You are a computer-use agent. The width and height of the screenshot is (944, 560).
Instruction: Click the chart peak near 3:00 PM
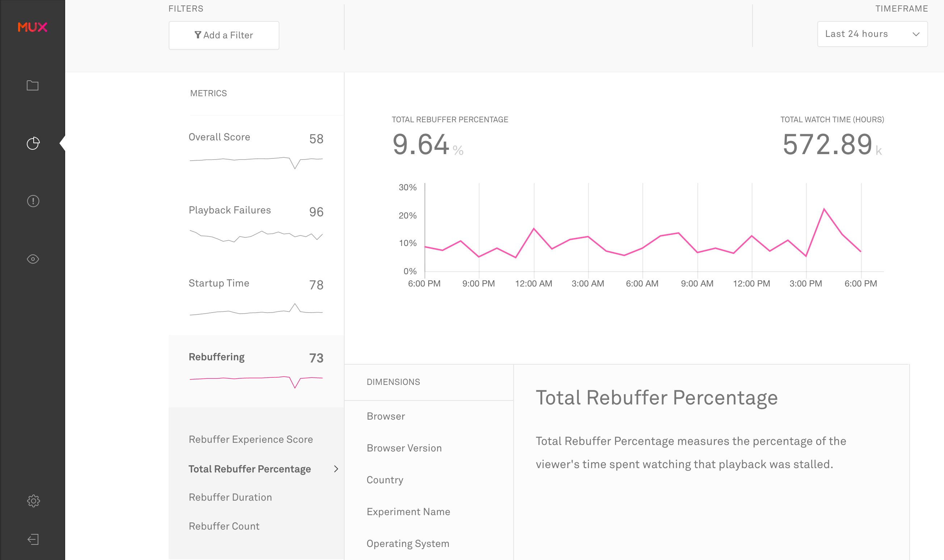pos(824,209)
